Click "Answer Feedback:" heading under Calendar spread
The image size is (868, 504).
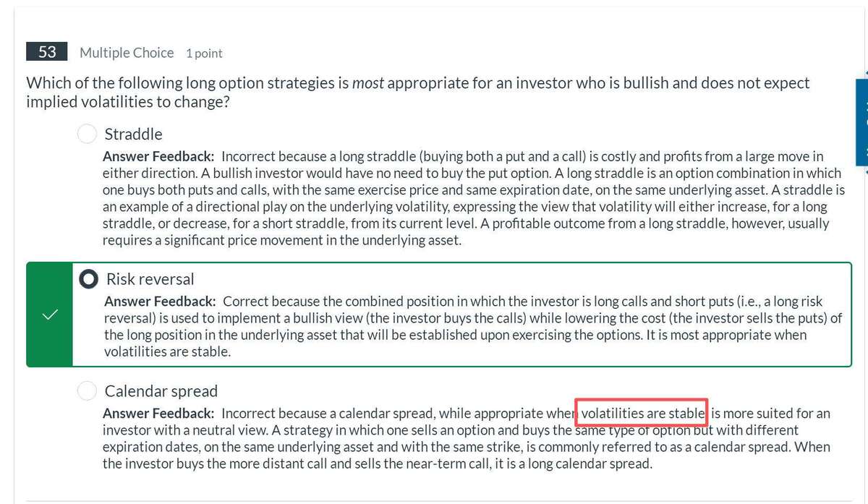[158, 413]
